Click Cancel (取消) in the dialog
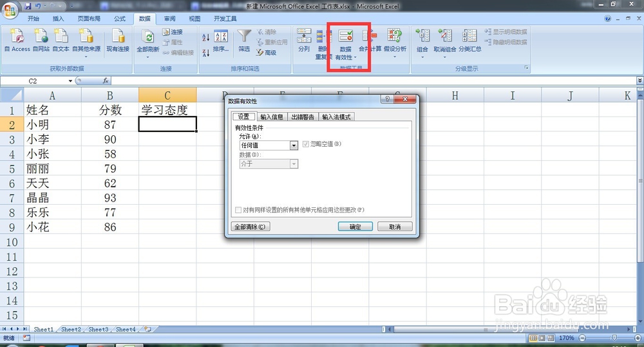Image resolution: width=644 pixels, height=347 pixels. tap(395, 227)
